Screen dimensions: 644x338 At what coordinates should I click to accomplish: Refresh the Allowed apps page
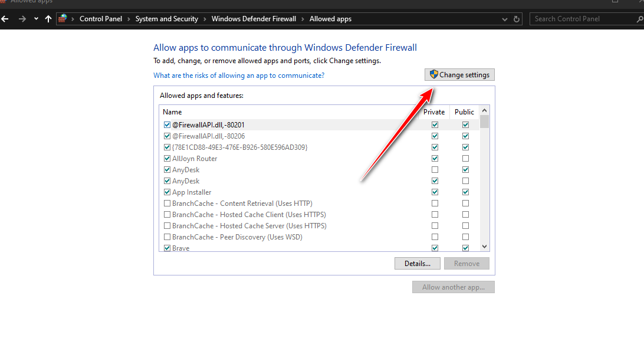pyautogui.click(x=517, y=19)
